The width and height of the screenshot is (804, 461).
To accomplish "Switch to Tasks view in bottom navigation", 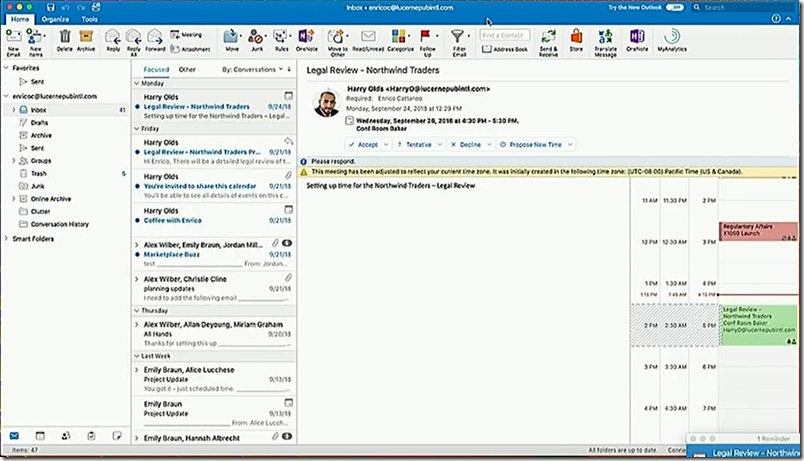I will click(91, 436).
